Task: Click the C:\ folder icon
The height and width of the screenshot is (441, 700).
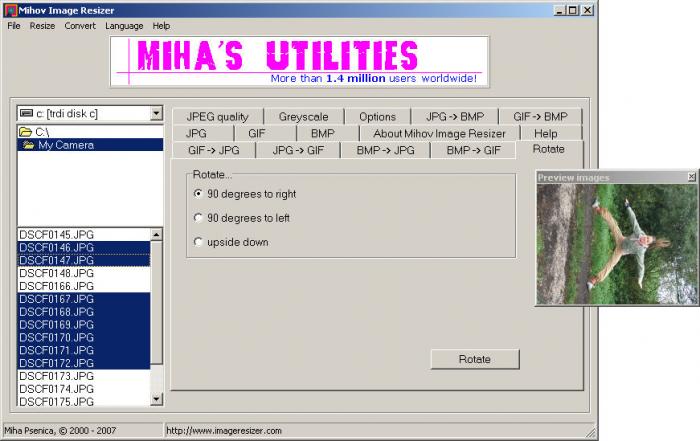Action: point(25,132)
